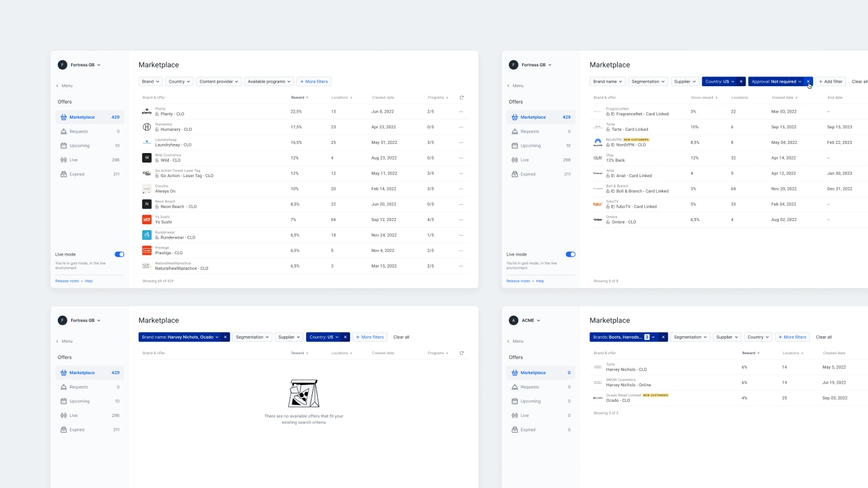
Task: Open Marketplace with 0 count in ACME sidebar
Action: 541,373
